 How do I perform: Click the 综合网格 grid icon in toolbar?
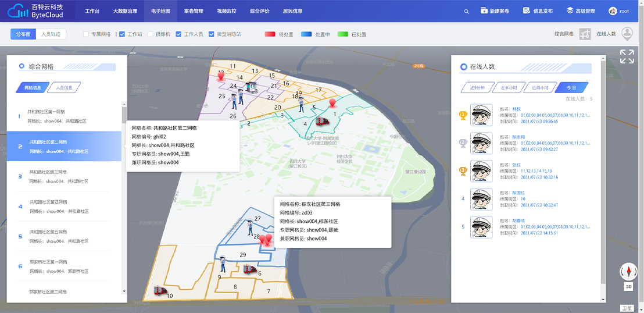point(585,34)
